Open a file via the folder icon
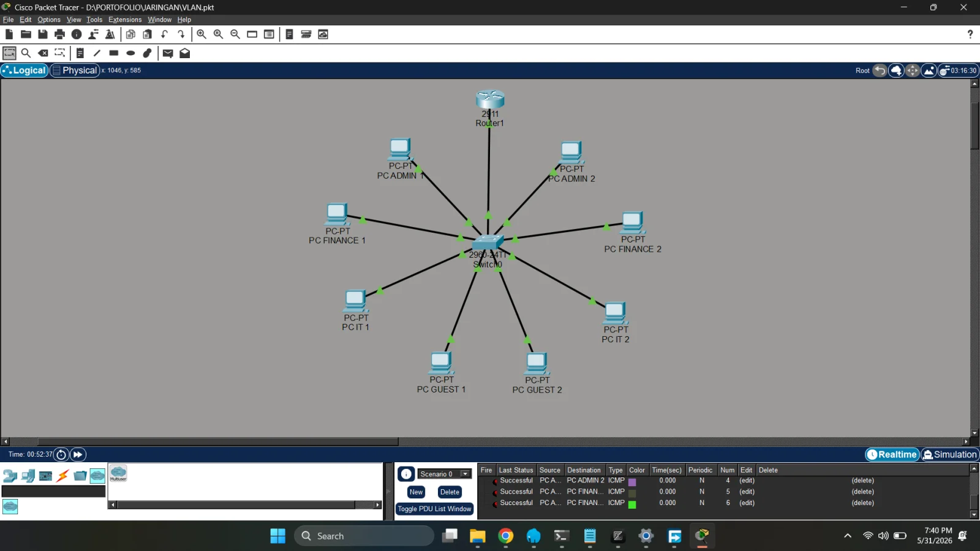 [x=26, y=34]
